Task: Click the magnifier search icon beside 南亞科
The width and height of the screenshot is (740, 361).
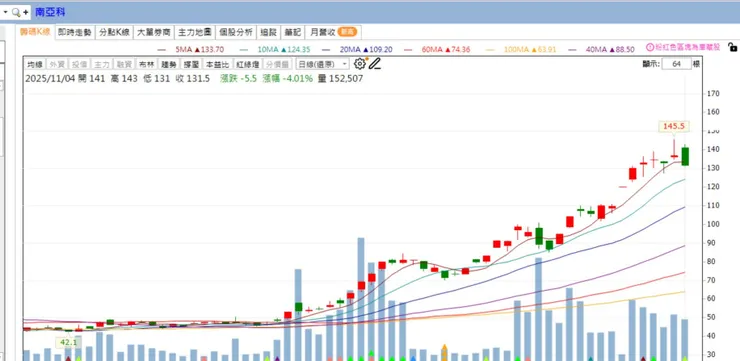Action: [x=17, y=12]
